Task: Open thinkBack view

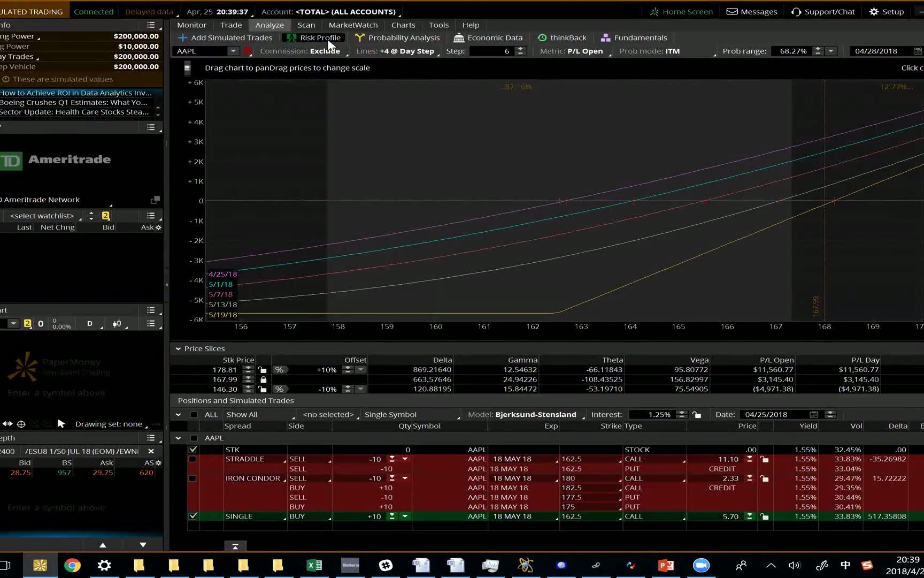Action: coord(561,37)
